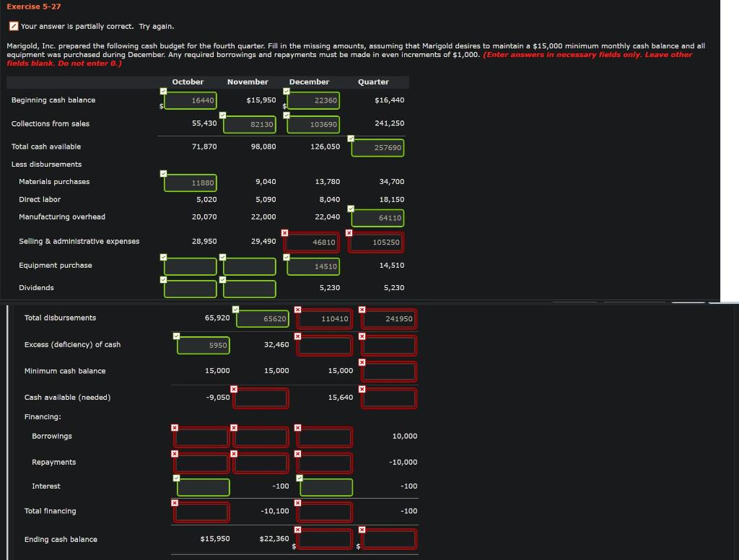This screenshot has width=739, height=560.
Task: Click the November repayments field
Action: 261,463
